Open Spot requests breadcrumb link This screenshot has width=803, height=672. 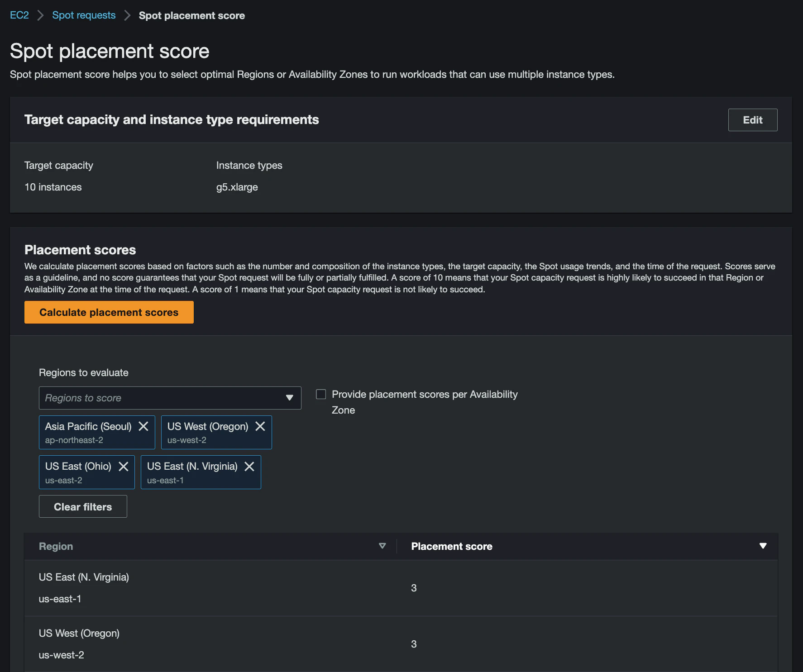[x=84, y=15]
